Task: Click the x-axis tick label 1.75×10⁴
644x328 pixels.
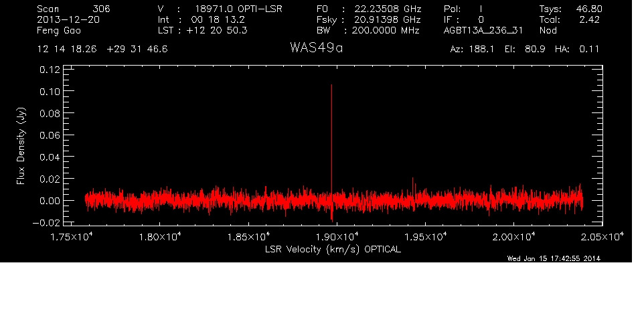Action: point(72,237)
